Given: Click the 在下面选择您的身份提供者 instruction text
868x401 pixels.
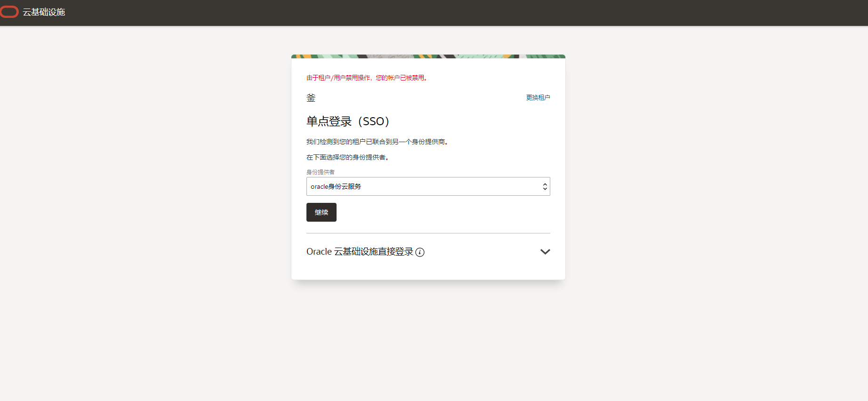Looking at the screenshot, I should coord(348,157).
